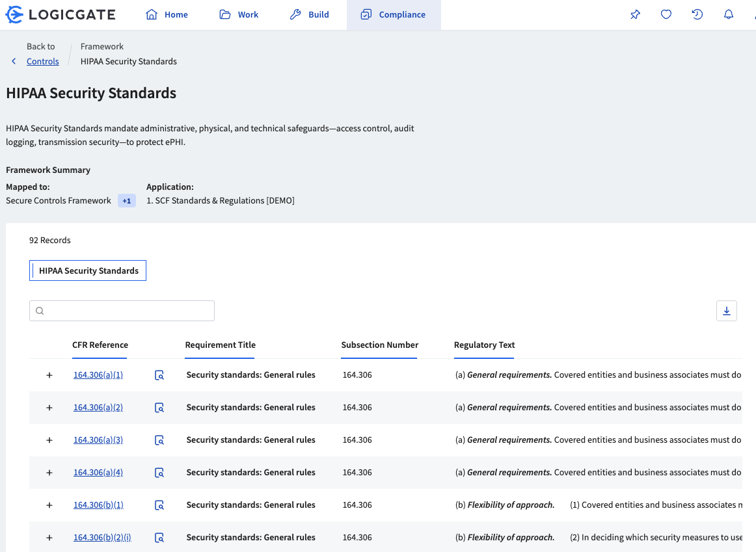Expand row 164.306(a)(1) with plus
Image resolution: width=756 pixels, height=552 pixels.
(49, 375)
